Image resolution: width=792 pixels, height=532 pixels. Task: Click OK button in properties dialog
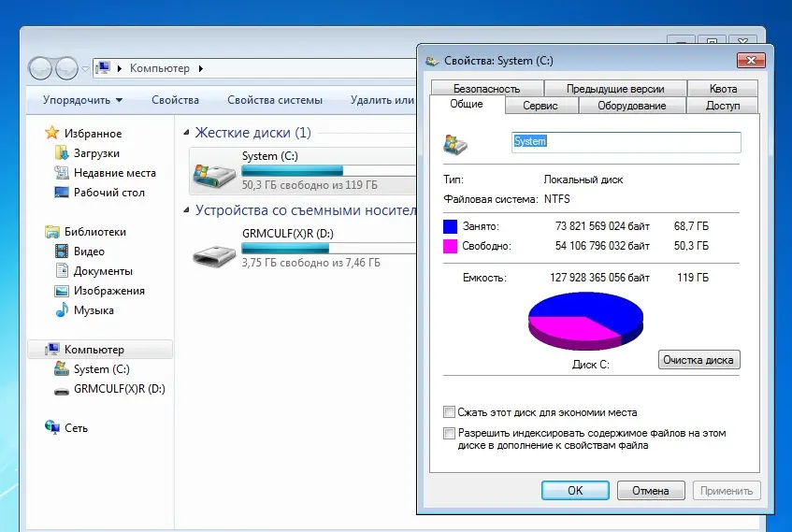pyautogui.click(x=575, y=491)
